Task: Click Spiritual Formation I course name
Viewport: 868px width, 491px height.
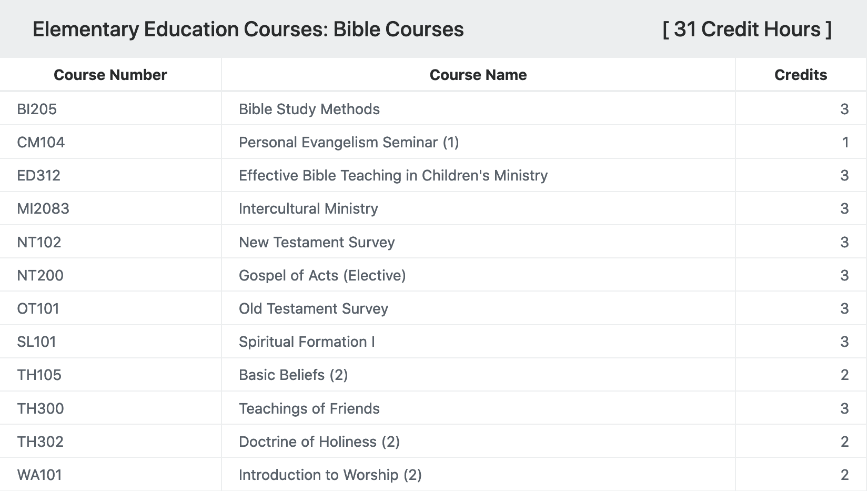Action: coord(307,342)
